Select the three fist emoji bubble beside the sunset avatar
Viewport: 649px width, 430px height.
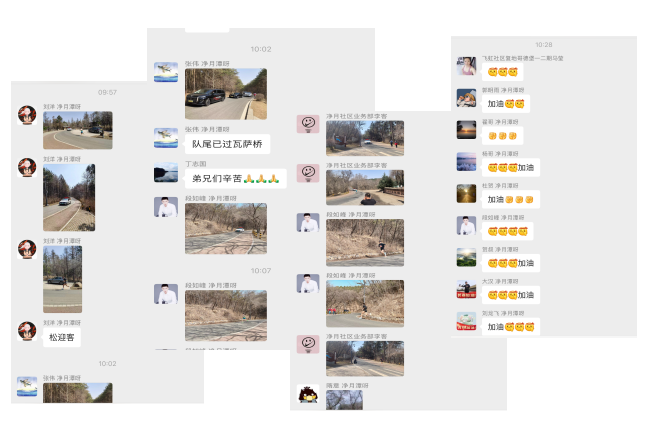(502, 136)
